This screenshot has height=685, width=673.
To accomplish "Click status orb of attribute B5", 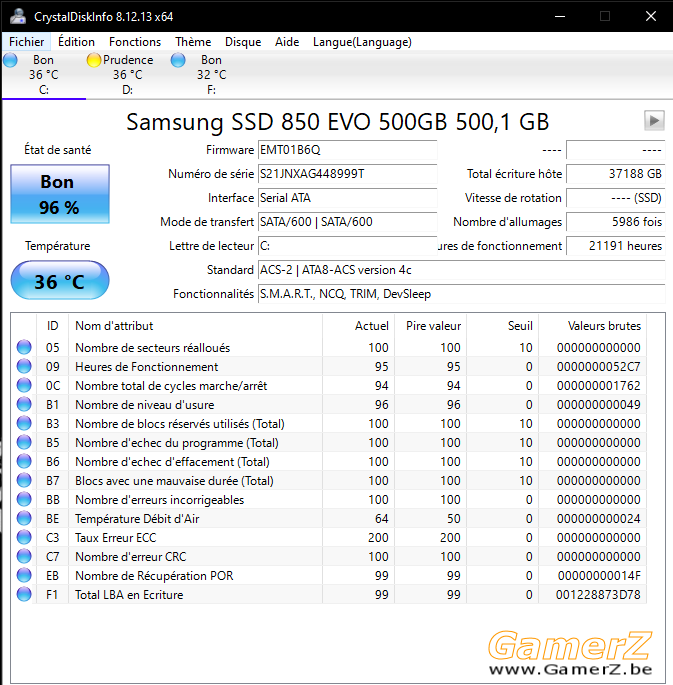I will point(24,442).
